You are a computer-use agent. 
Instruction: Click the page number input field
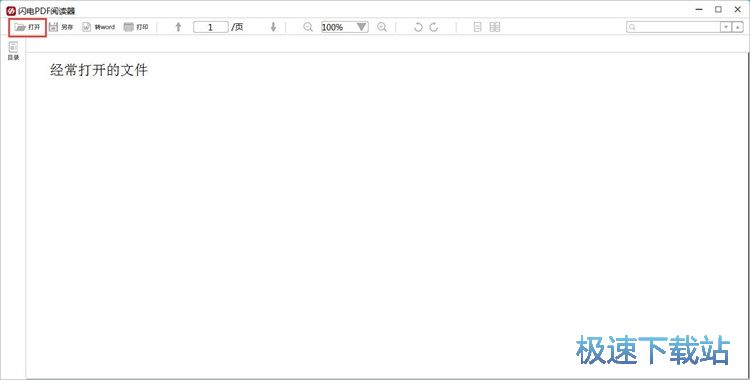coord(210,27)
